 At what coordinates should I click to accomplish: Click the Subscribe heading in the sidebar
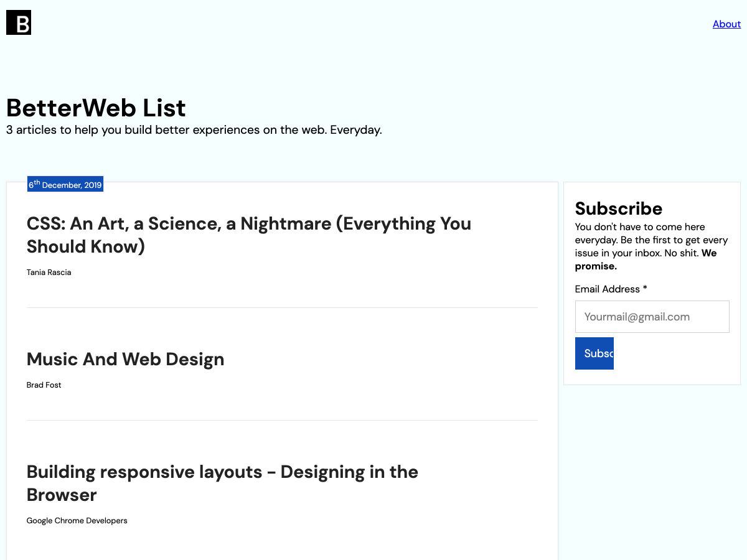coord(618,208)
